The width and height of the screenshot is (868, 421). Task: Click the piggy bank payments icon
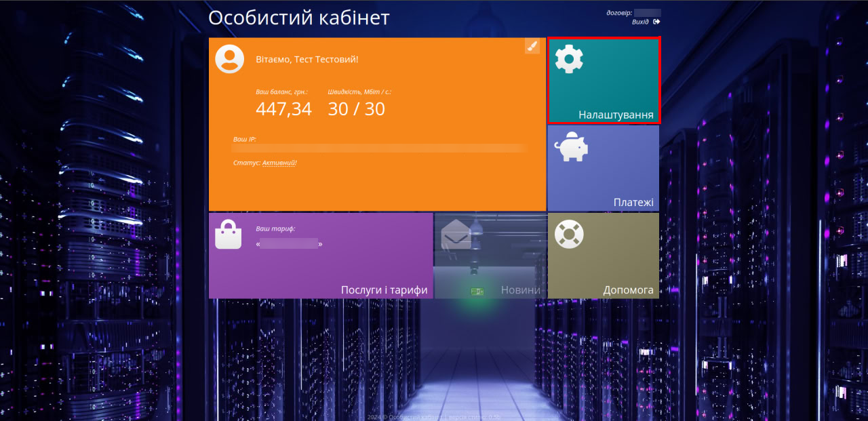(x=570, y=146)
